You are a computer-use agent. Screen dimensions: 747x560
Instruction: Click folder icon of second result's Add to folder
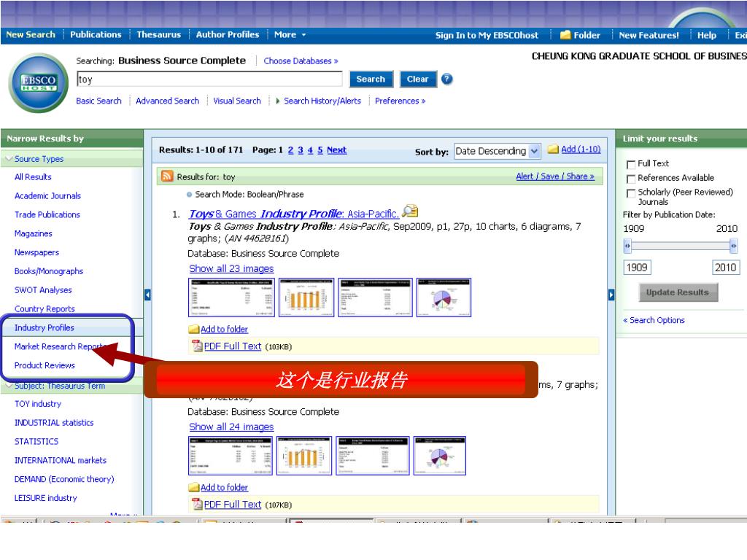pyautogui.click(x=194, y=487)
